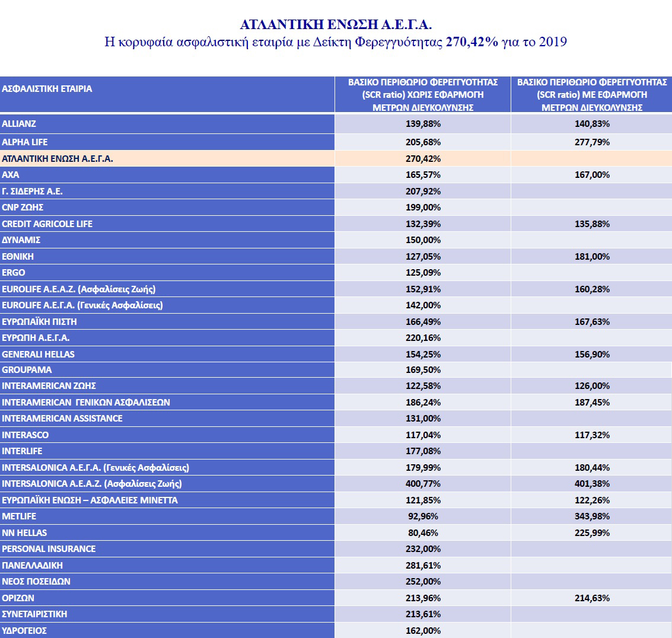Click the ΧΩΡΙΣ ΕΦΑΡΜΟΓΗ SCR ratio column header
Viewport: 672px width, 638px height.
[422, 95]
